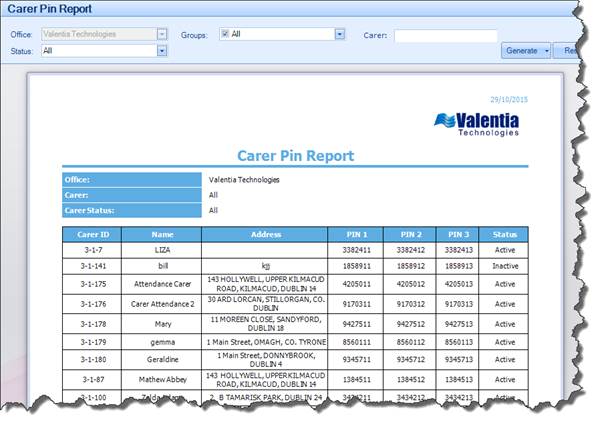Click carer ID 3-1-141

click(93, 266)
